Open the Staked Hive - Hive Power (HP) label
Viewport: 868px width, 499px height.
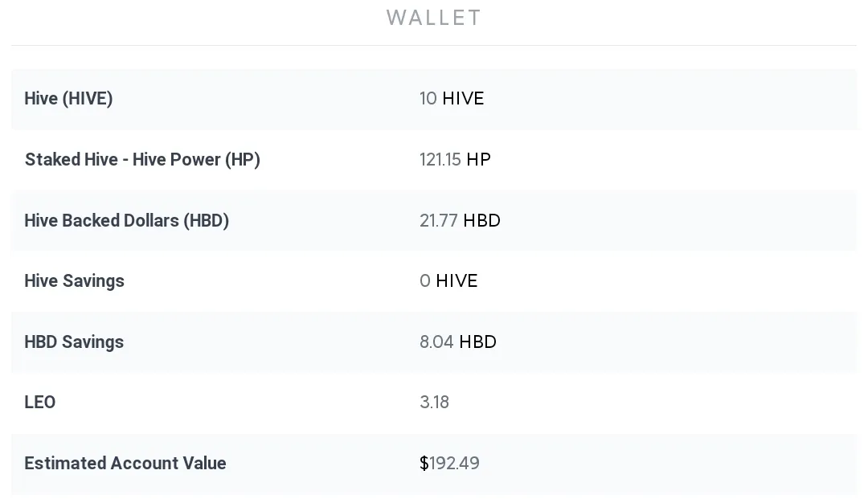[x=142, y=160]
